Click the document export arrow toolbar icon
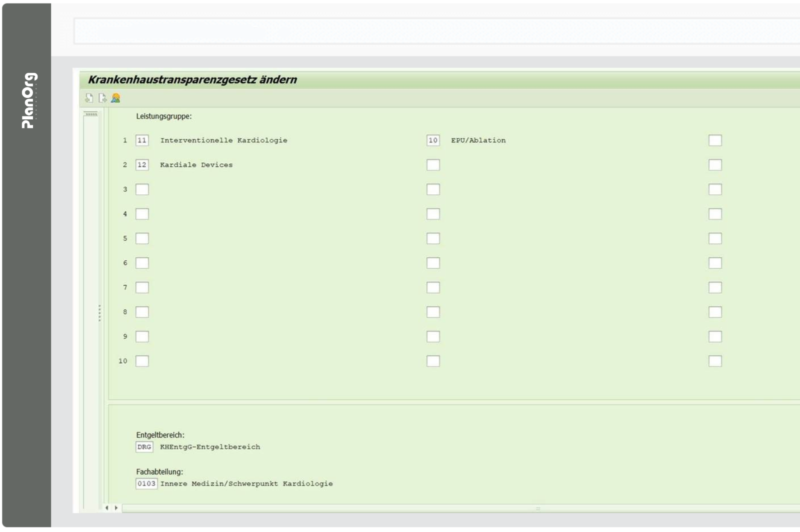 (102, 98)
